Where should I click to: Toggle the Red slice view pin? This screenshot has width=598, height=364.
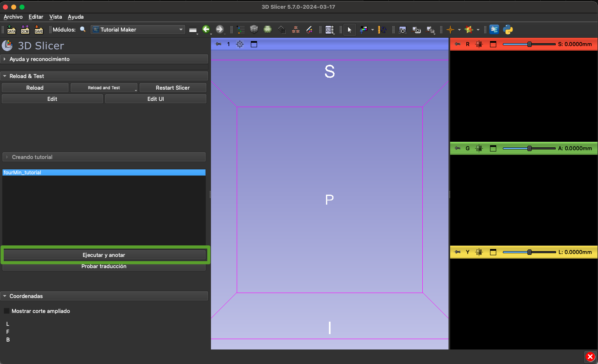[x=458, y=44]
